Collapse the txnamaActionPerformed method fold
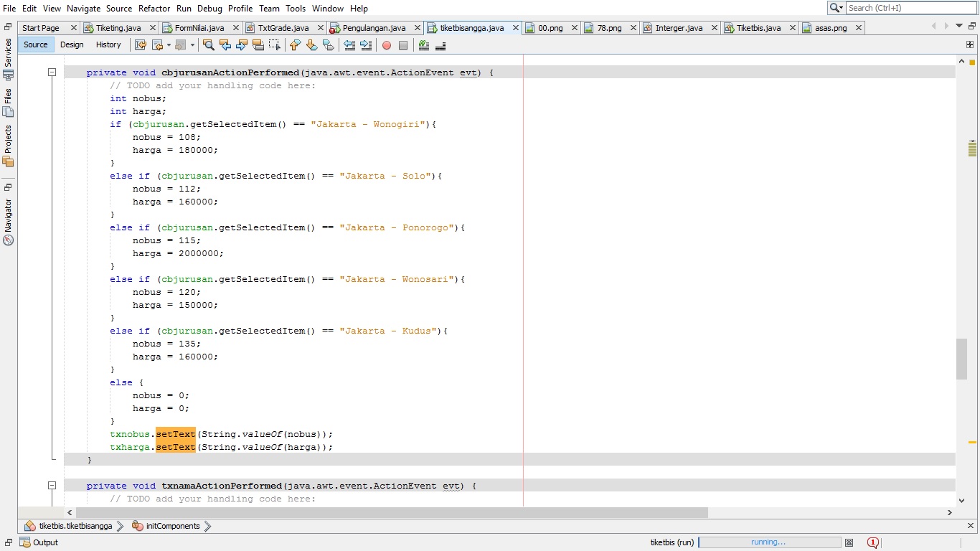Screen dimensions: 980x551 click(x=52, y=486)
